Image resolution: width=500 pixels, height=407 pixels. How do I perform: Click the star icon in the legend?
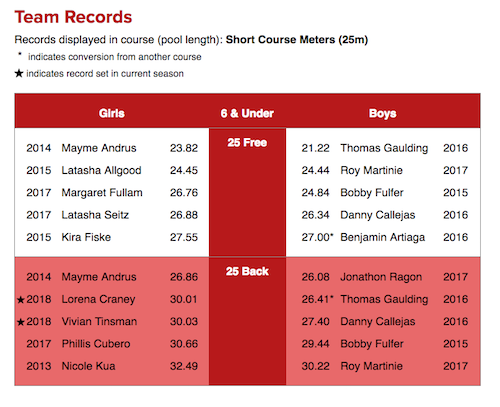(19, 73)
